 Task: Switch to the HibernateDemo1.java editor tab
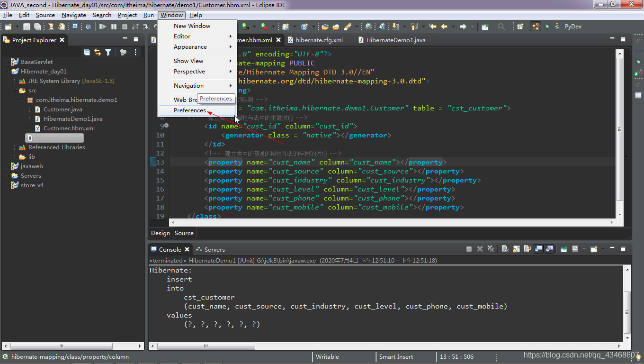pyautogui.click(x=392, y=40)
